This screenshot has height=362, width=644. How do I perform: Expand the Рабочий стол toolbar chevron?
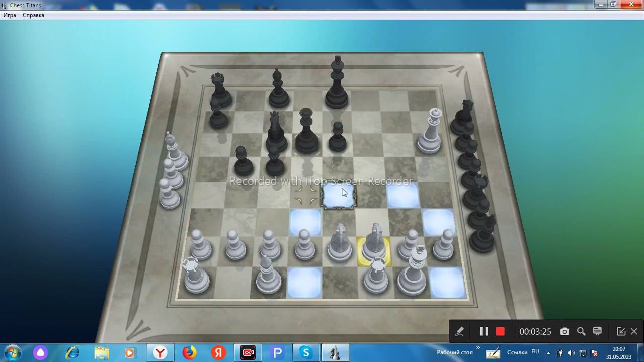tap(478, 348)
